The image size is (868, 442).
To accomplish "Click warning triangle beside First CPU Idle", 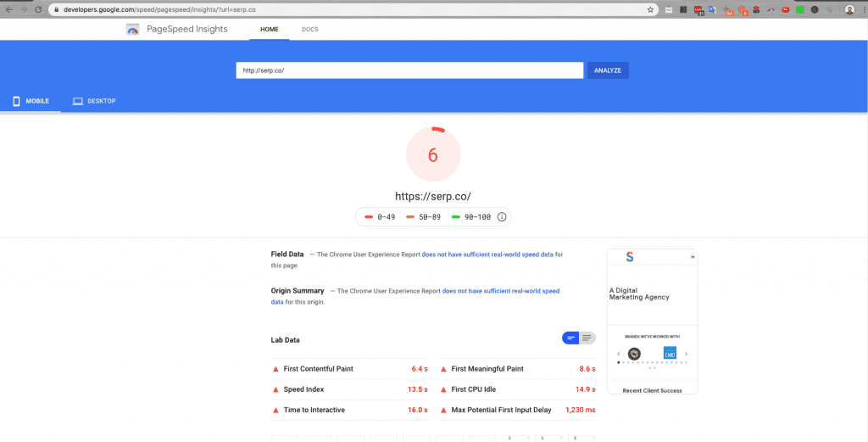I will click(443, 389).
